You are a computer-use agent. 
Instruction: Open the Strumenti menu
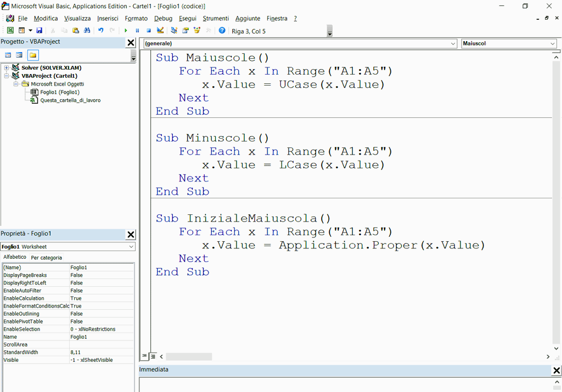pos(216,18)
